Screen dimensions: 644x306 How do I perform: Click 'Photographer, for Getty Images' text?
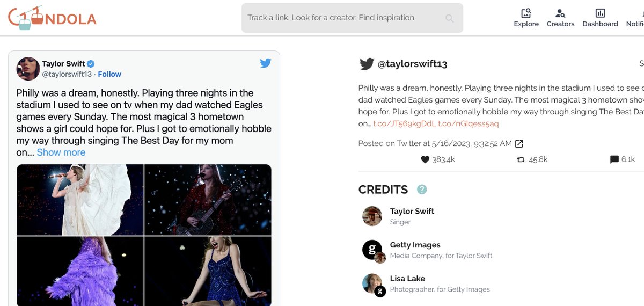(x=440, y=289)
